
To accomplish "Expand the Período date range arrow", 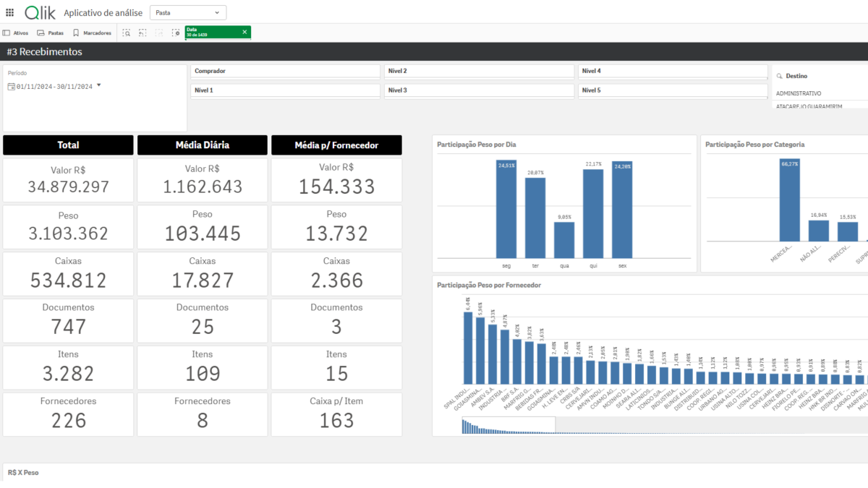I will 99,85.
